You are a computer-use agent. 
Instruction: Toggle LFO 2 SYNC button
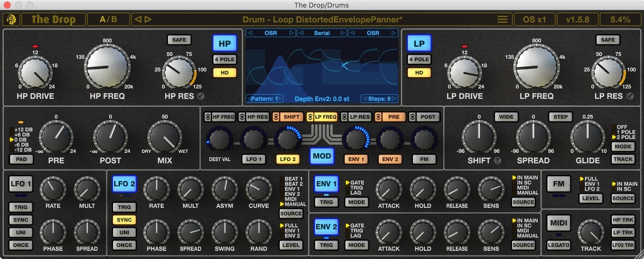pyautogui.click(x=124, y=220)
